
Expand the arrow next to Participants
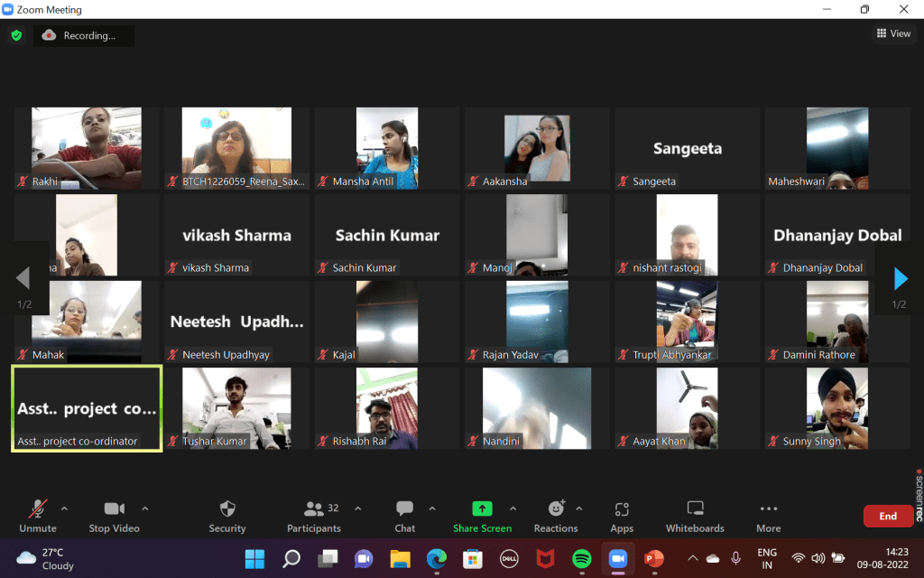point(357,508)
